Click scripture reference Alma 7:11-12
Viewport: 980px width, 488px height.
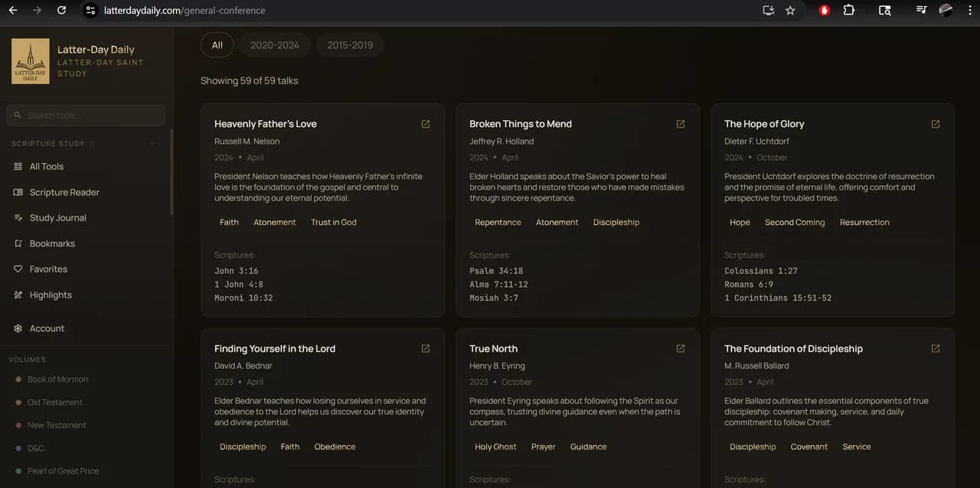coord(498,285)
